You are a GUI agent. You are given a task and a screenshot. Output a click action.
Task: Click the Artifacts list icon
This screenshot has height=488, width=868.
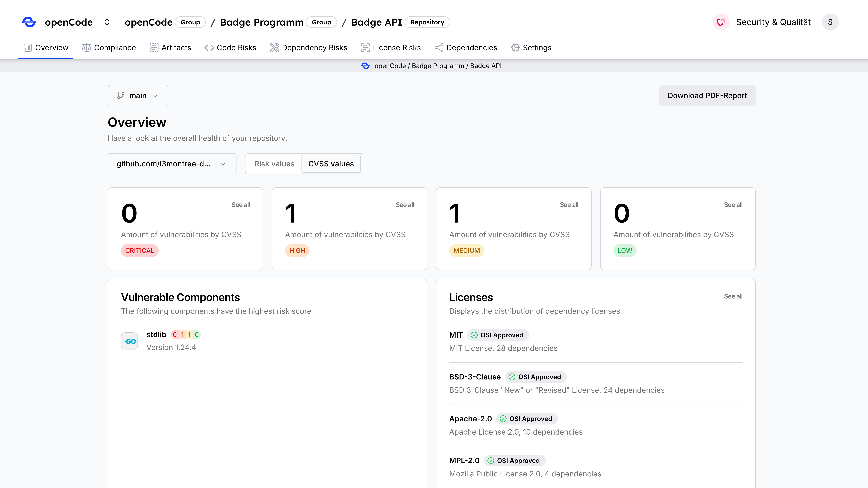click(x=154, y=48)
